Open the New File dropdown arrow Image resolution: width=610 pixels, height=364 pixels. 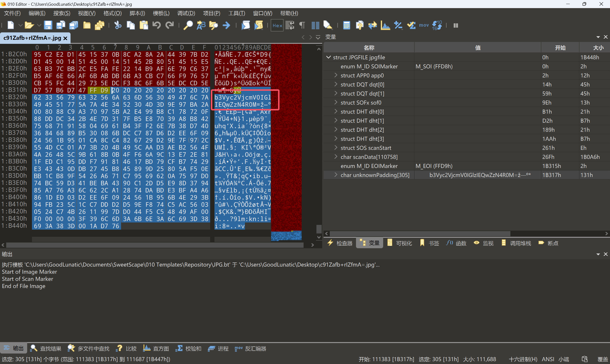tap(20, 25)
